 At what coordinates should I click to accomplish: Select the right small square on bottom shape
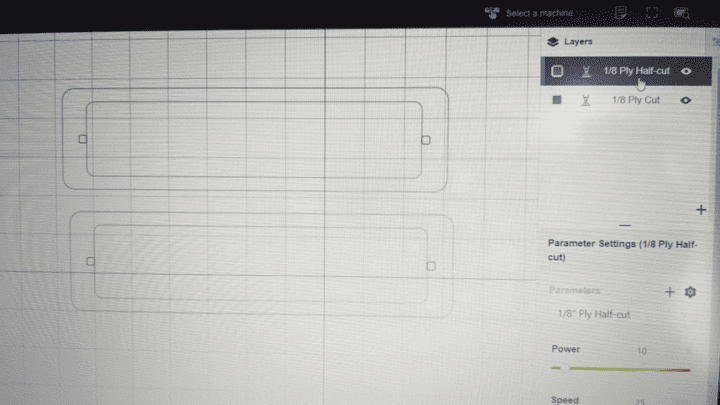pyautogui.click(x=431, y=266)
